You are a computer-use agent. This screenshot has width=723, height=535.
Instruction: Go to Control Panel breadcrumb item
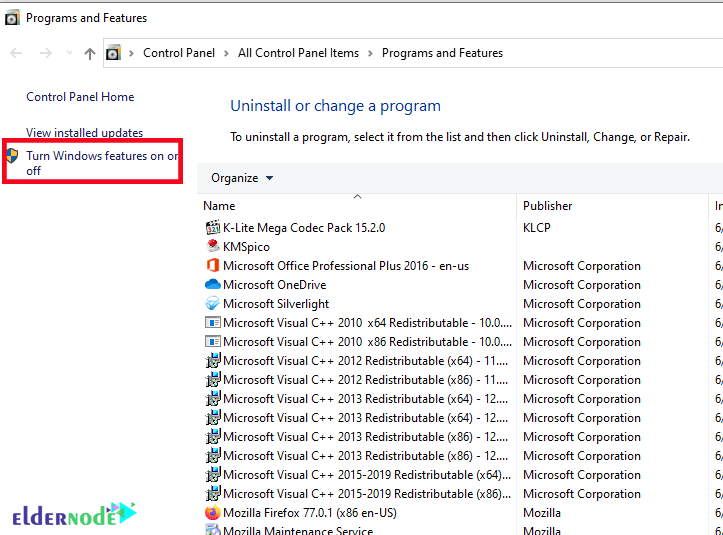(179, 53)
